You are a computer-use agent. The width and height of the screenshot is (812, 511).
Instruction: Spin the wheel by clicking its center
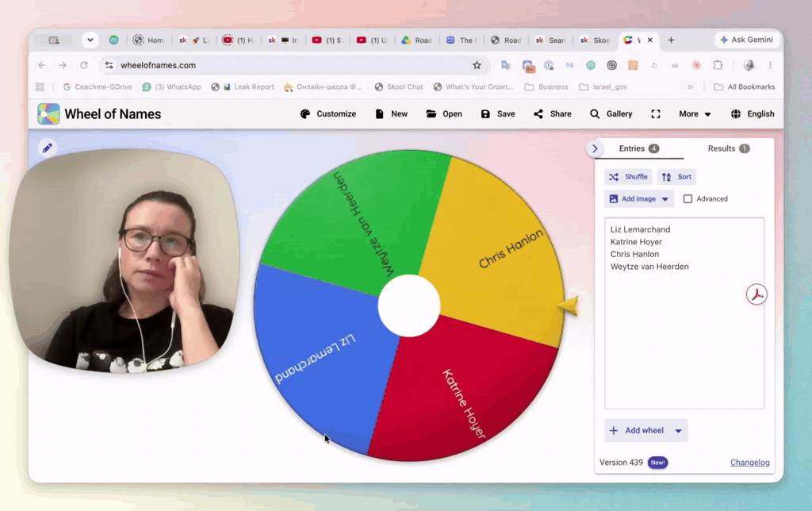pos(409,305)
